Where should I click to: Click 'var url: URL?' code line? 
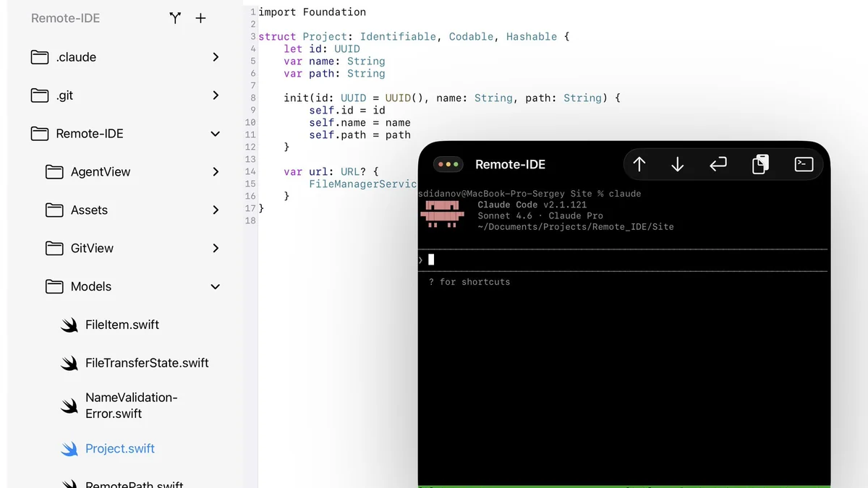coord(331,172)
